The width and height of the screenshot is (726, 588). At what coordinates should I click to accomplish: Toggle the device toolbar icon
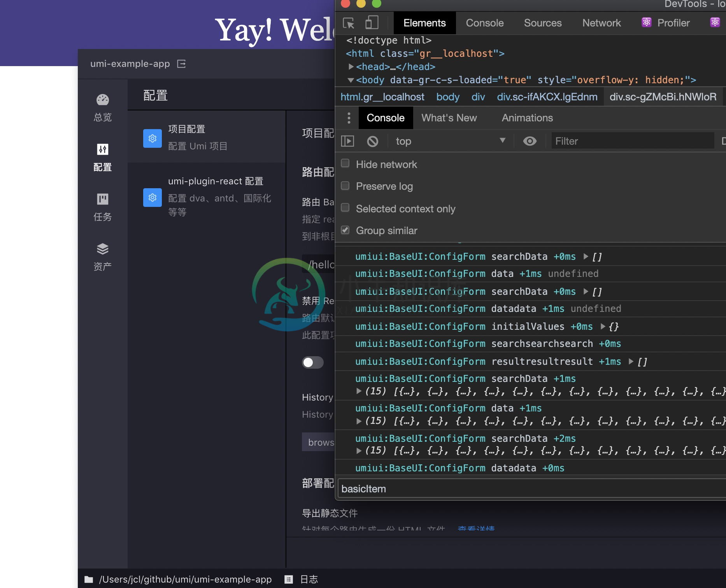(372, 23)
